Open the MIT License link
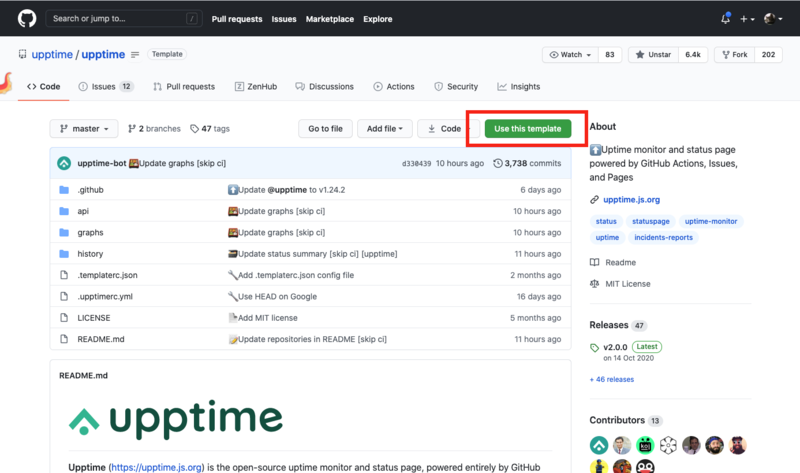This screenshot has width=800, height=473. point(620,284)
